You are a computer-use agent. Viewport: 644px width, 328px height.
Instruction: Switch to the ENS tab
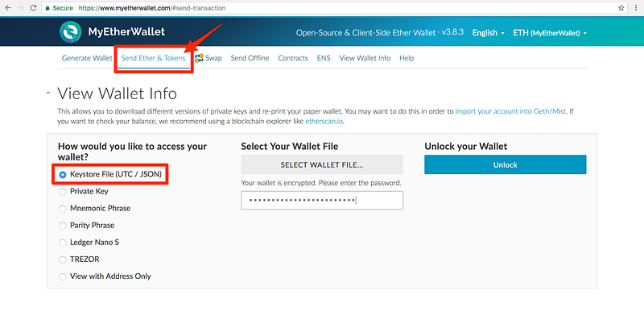[x=324, y=58]
